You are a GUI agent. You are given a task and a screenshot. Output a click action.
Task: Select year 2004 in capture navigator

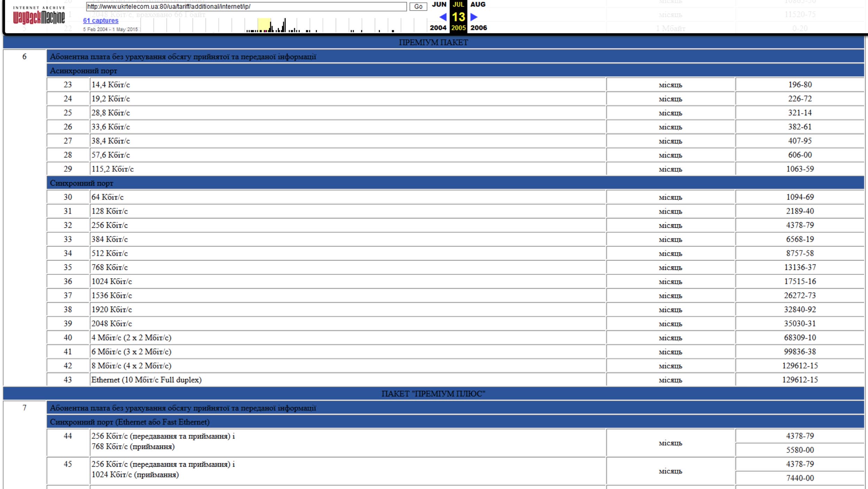click(438, 28)
